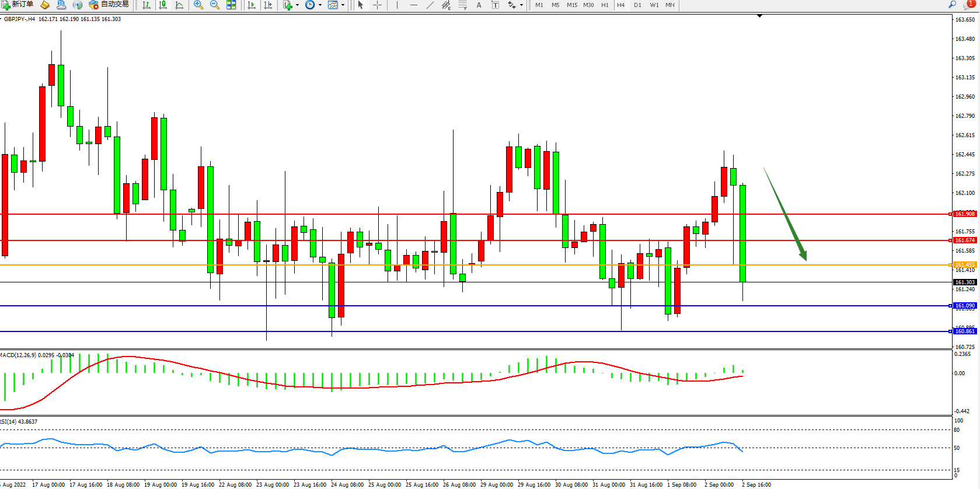This screenshot has width=980, height=489.
Task: Toggle the chart shift option
Action: click(268, 5)
